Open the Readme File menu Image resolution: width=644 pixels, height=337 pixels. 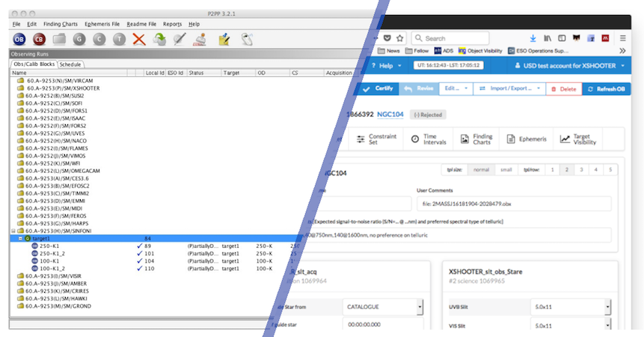[141, 24]
